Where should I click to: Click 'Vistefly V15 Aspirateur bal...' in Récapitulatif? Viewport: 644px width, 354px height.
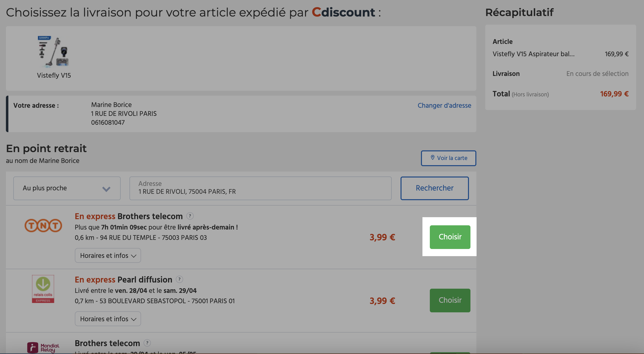[533, 54]
